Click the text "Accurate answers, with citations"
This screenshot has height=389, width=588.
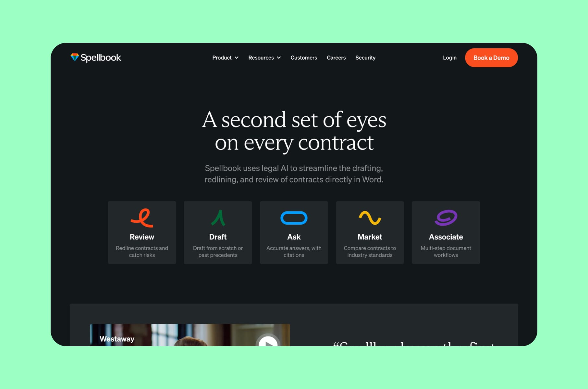(294, 252)
